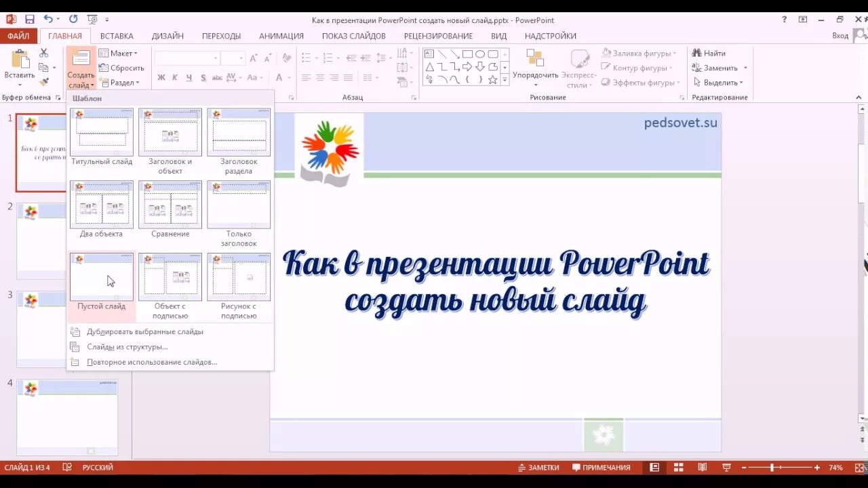Screen dimensions: 868x488
Task: Start slideshow from beginning toolbar icon
Action: point(92,19)
